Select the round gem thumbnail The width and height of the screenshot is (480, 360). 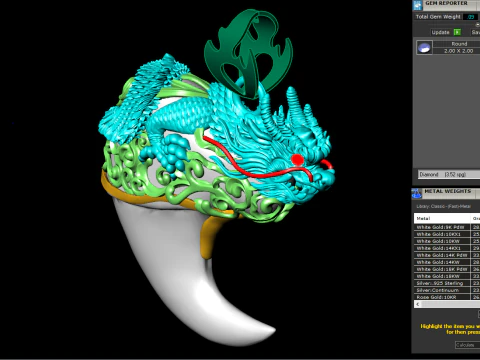tap(424, 47)
